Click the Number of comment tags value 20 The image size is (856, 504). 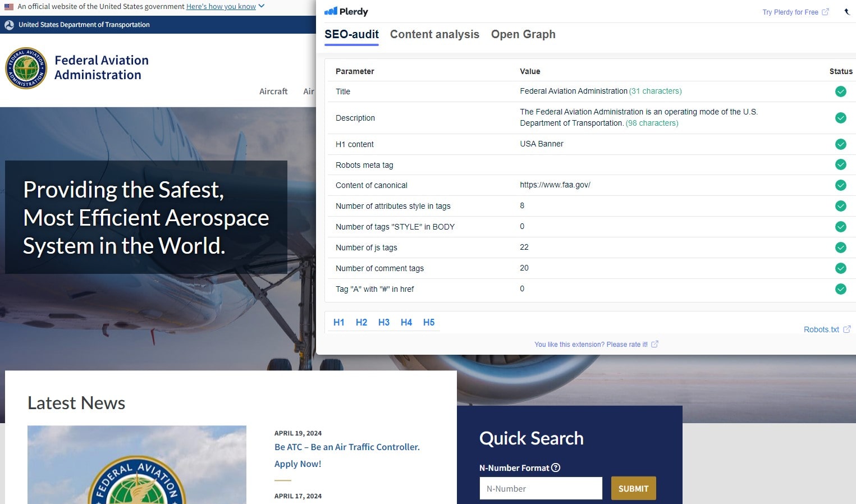524,268
